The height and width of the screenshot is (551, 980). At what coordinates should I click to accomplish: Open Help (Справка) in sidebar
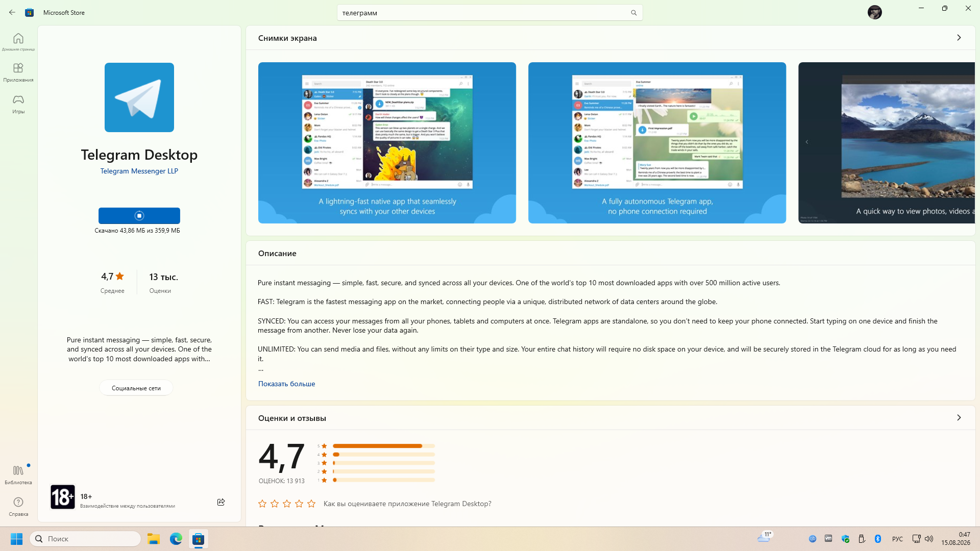point(18,506)
